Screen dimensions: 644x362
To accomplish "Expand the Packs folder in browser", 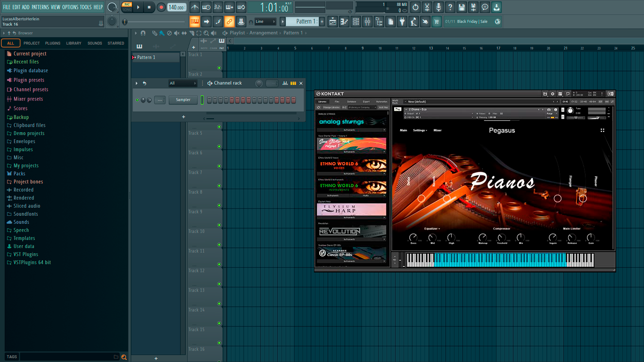I will click(x=19, y=173).
